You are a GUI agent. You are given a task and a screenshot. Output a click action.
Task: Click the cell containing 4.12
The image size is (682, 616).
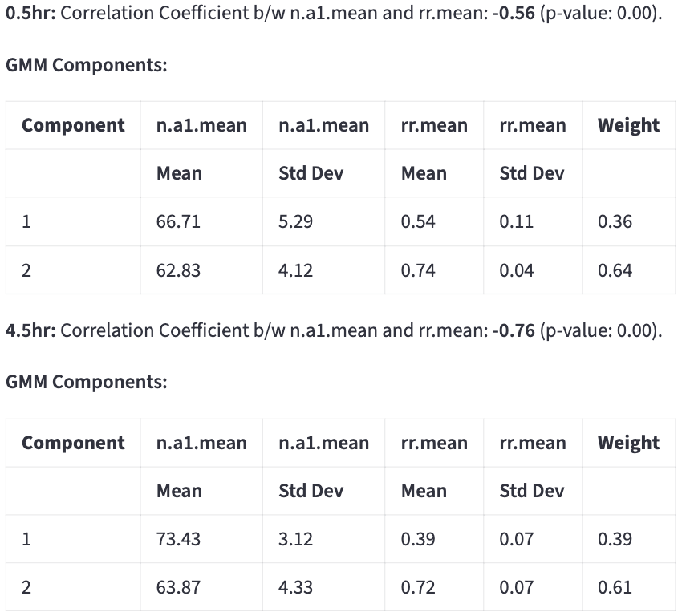coord(295,270)
